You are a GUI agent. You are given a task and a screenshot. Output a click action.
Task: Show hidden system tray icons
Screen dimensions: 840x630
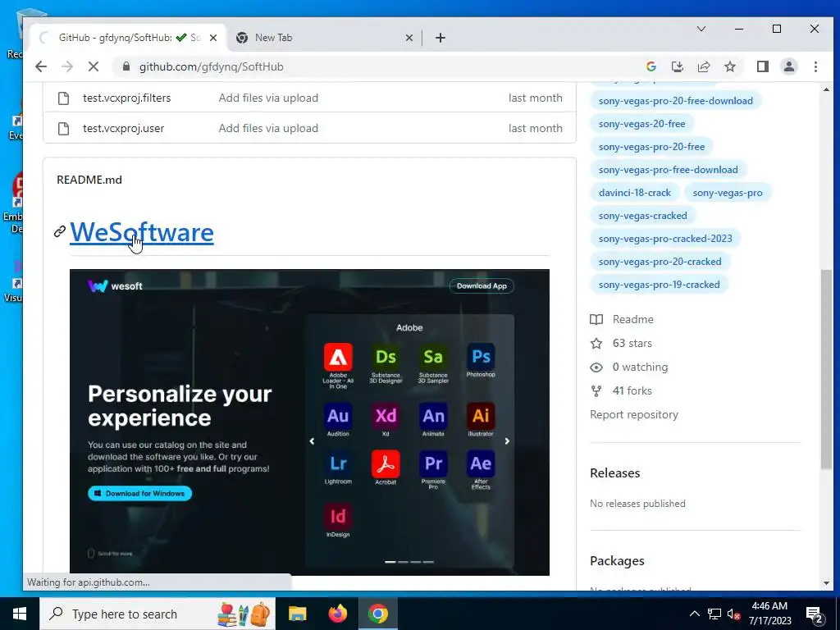pyautogui.click(x=694, y=614)
